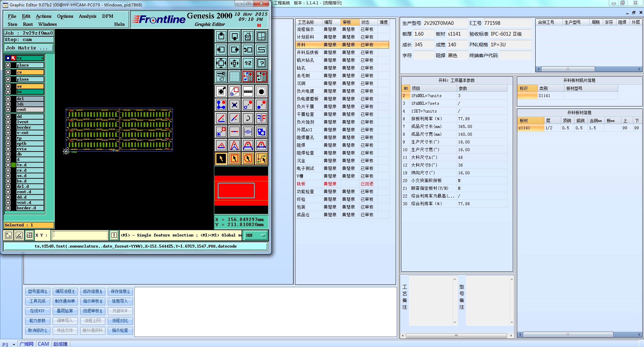Open the Analysis menu

[88, 16]
